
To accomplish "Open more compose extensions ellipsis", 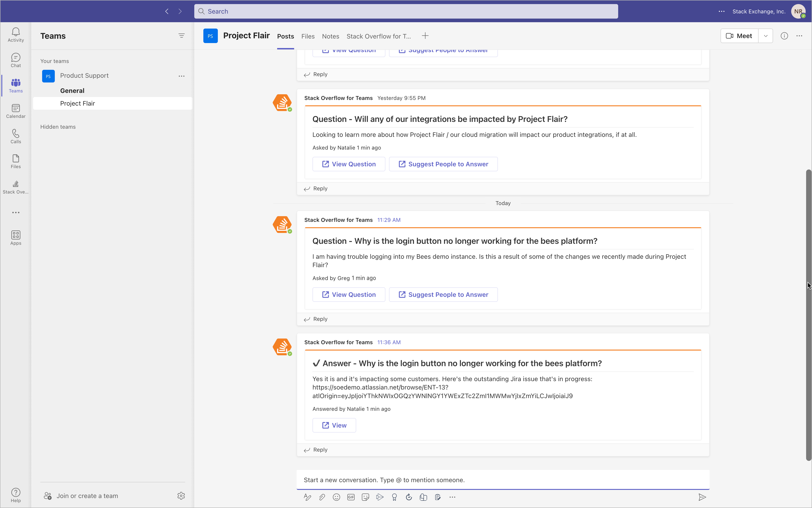I will coord(452,497).
